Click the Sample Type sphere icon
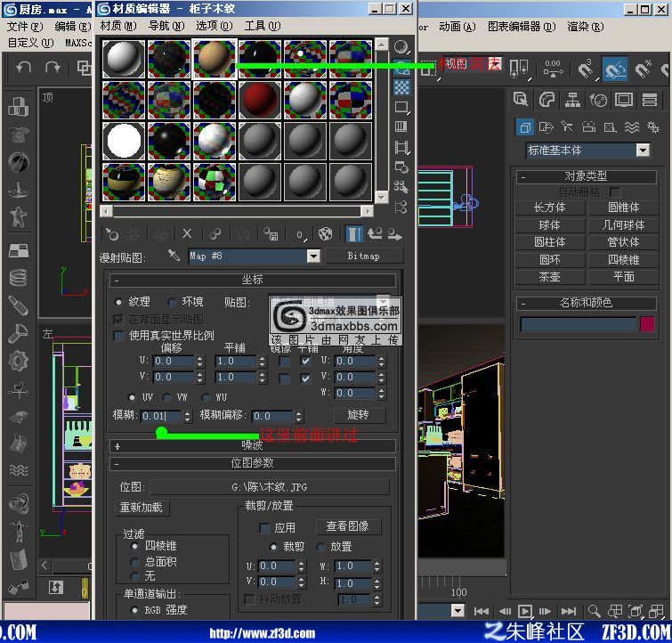 401,47
